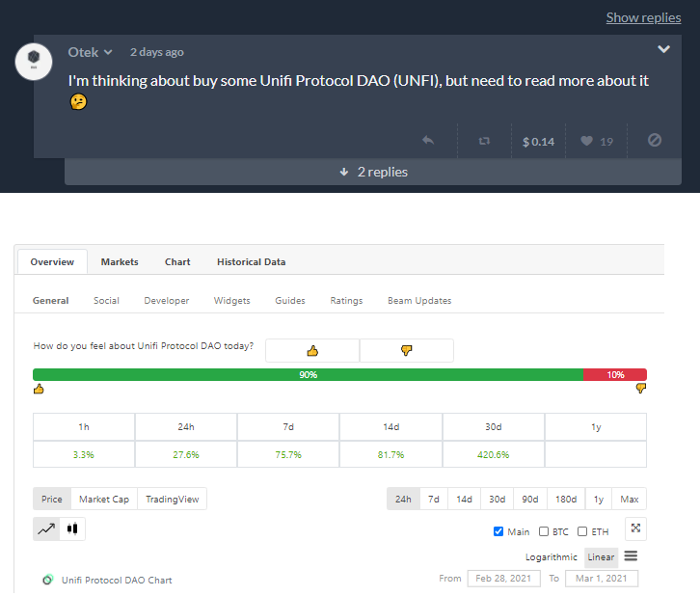
Task: Mute the post using the crossed-circle icon
Action: 655,140
